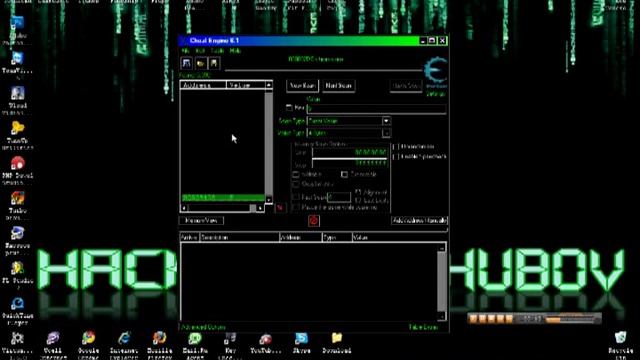Open the FL Studio desktop icon
The image size is (640, 360).
click(17, 269)
